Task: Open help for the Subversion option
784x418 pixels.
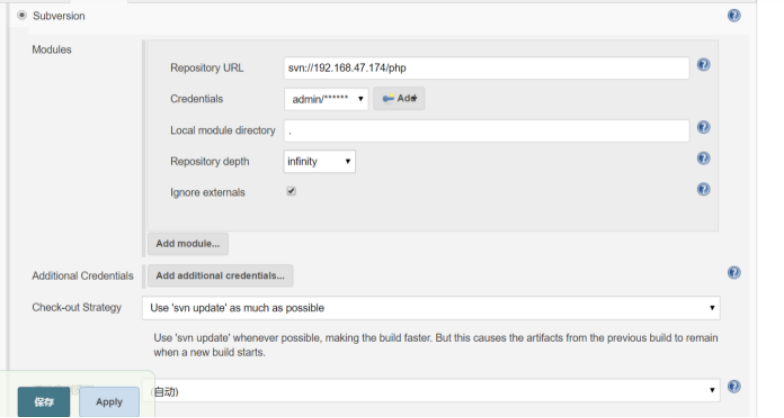Action: [734, 16]
